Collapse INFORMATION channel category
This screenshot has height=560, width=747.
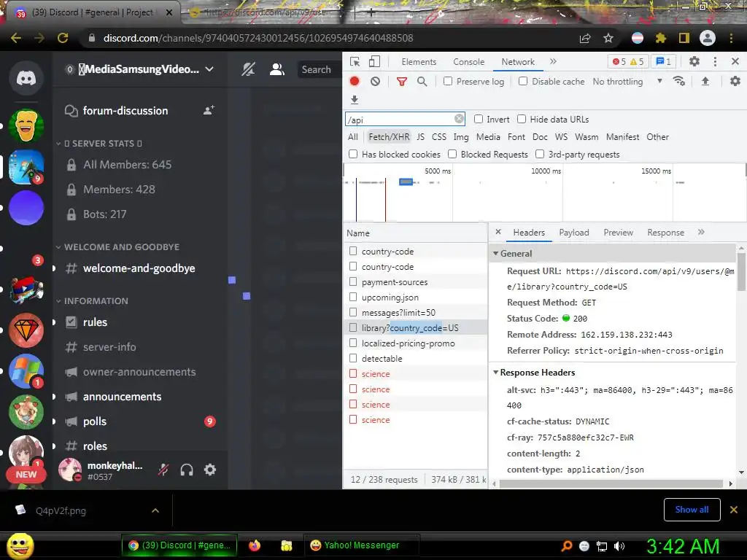91,301
